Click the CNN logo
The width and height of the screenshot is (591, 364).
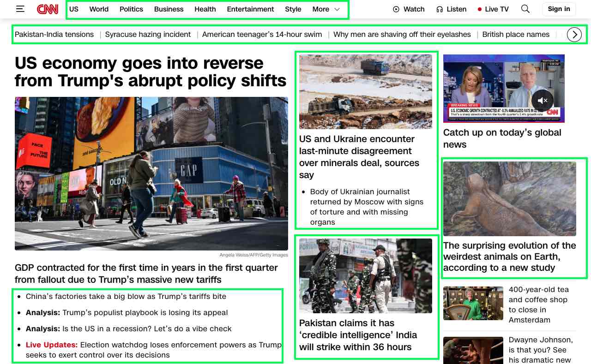48,9
